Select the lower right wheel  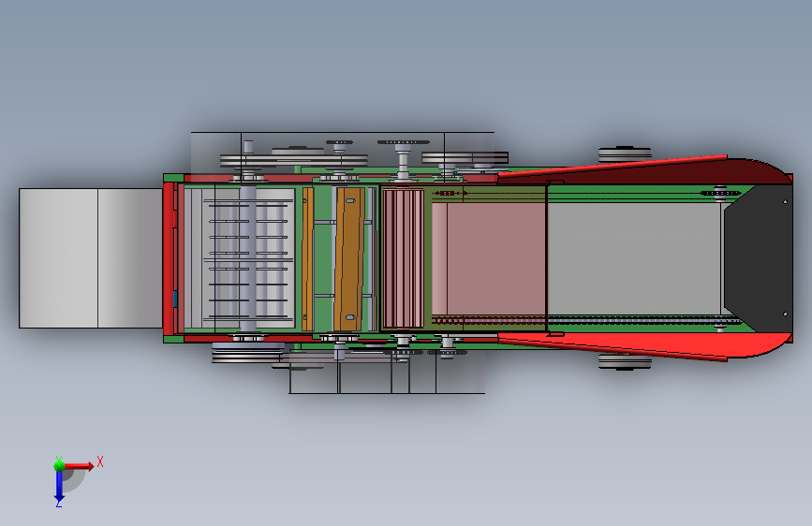pos(625,361)
